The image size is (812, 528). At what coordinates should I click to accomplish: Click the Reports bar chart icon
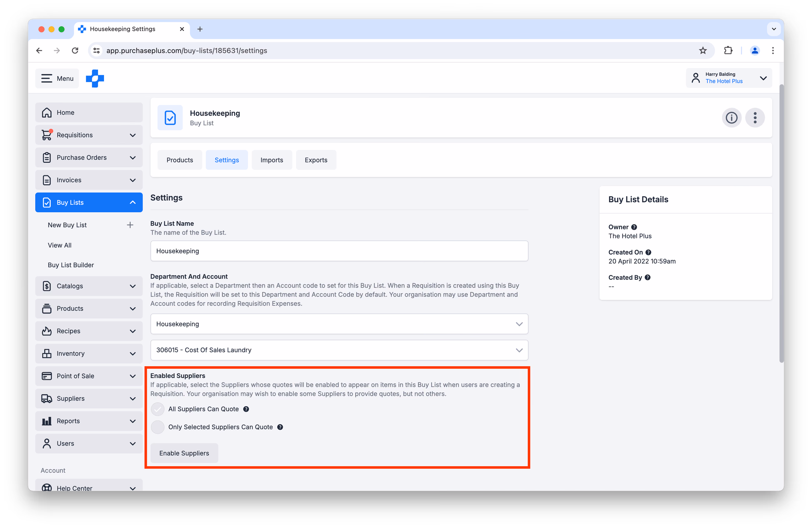47,421
